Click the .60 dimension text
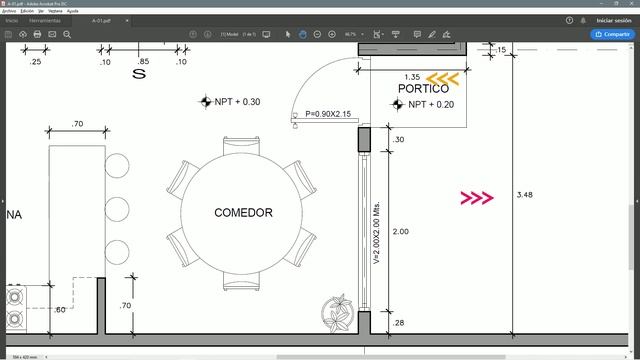 [x=60, y=310]
